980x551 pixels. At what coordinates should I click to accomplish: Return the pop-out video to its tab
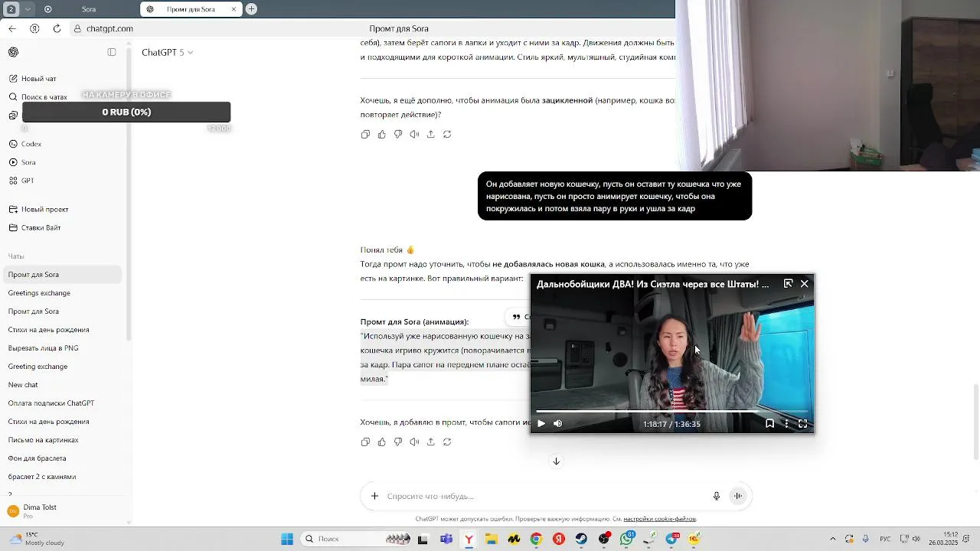point(788,284)
